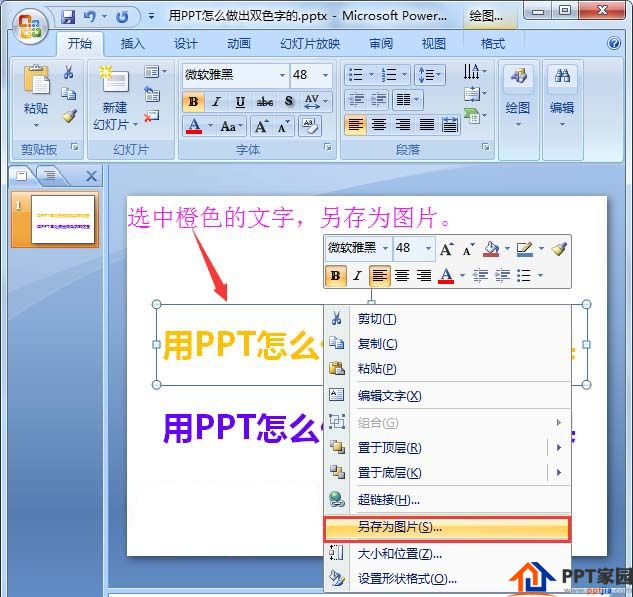The image size is (633, 597).
Task: Click 复制(C) in context menu
Action: 447,344
